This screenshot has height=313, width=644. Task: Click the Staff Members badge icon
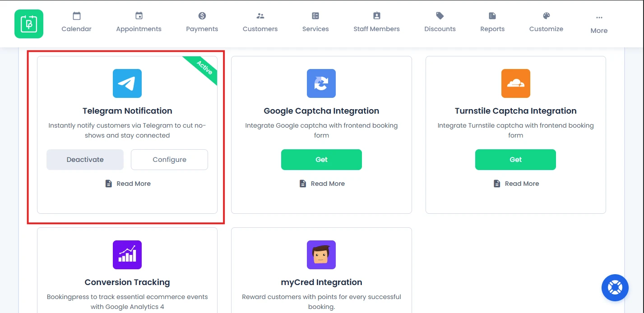[377, 16]
